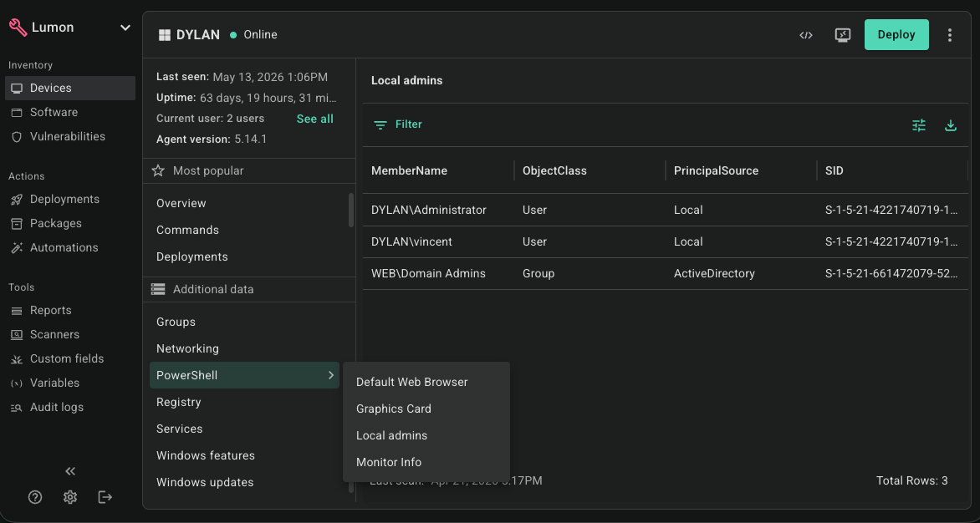The image size is (980, 523).
Task: Select Overview in device menu
Action: point(181,204)
